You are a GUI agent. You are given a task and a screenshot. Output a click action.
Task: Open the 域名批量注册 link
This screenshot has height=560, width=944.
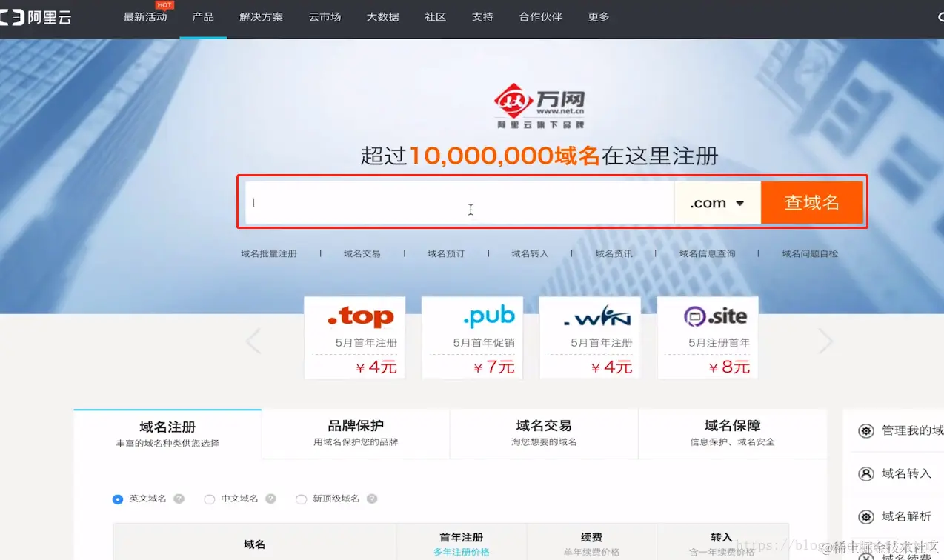[x=269, y=253]
